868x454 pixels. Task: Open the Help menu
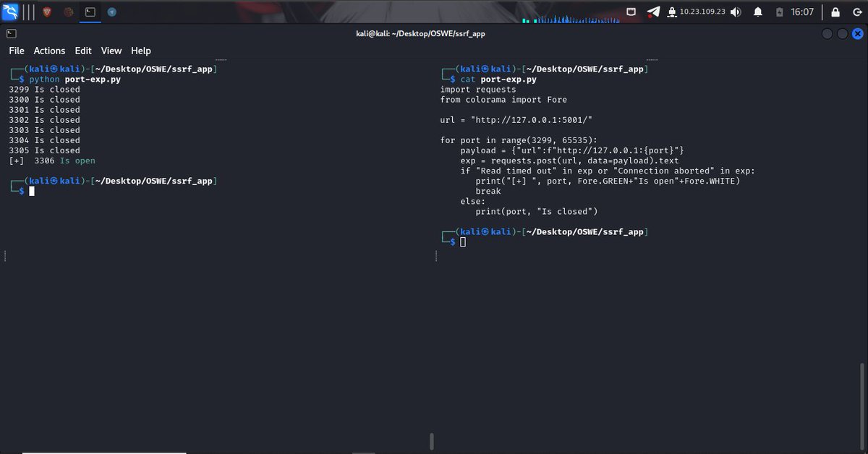coord(141,51)
